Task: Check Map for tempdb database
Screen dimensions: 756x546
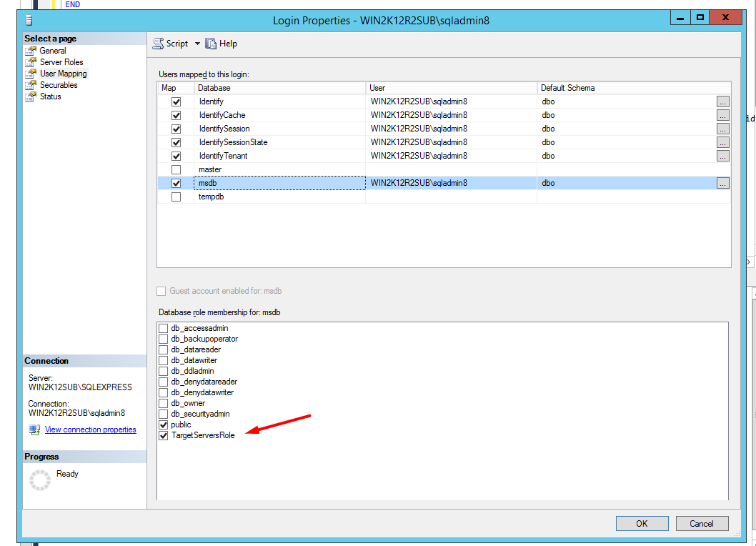Action: [x=176, y=197]
